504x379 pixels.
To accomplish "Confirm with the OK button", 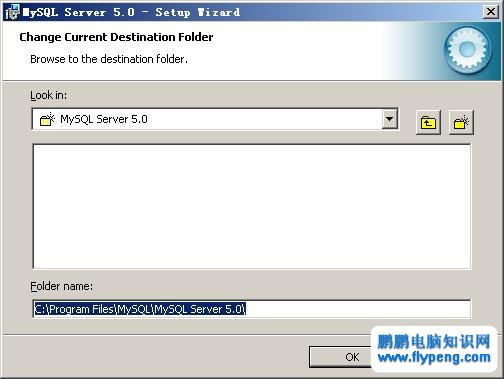I will click(x=340, y=357).
